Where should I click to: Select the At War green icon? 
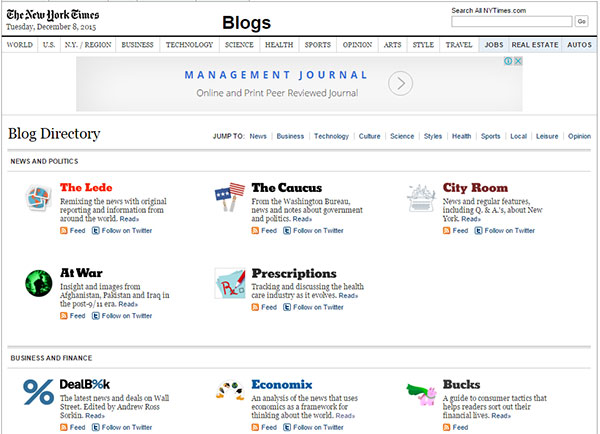pos(39,282)
